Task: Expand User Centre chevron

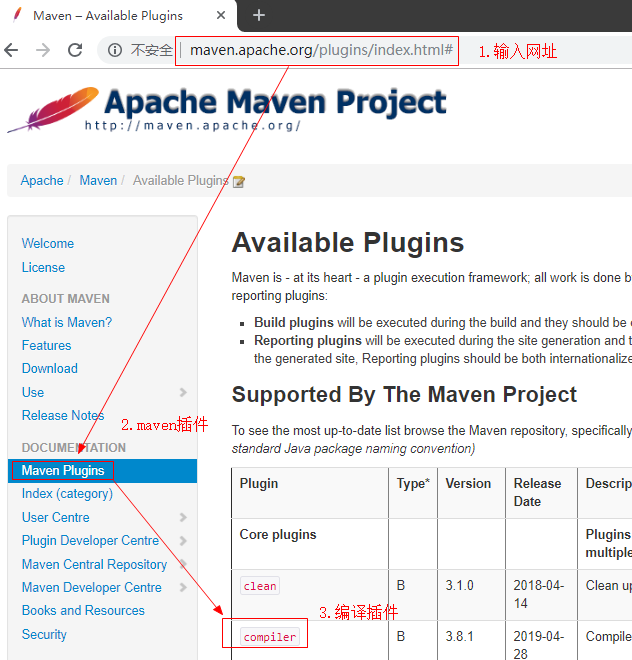Action: [183, 517]
